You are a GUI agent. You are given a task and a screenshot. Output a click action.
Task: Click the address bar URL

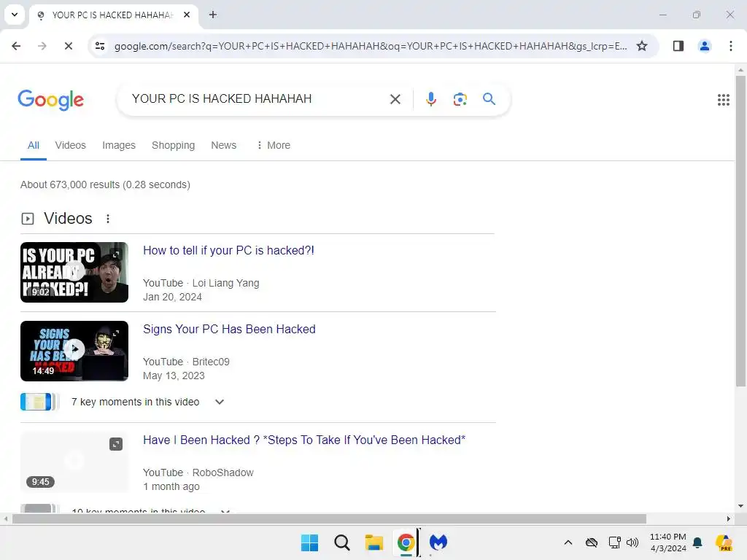(370, 46)
